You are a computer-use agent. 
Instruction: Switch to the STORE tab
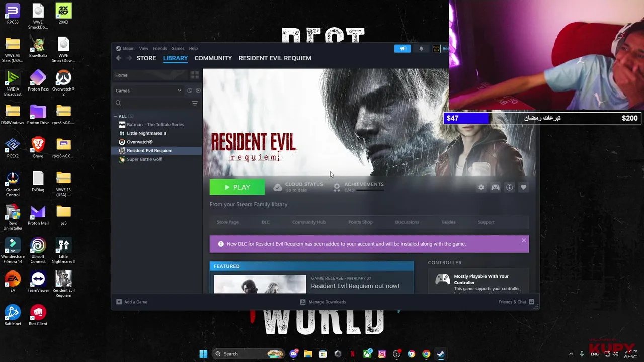point(146,58)
